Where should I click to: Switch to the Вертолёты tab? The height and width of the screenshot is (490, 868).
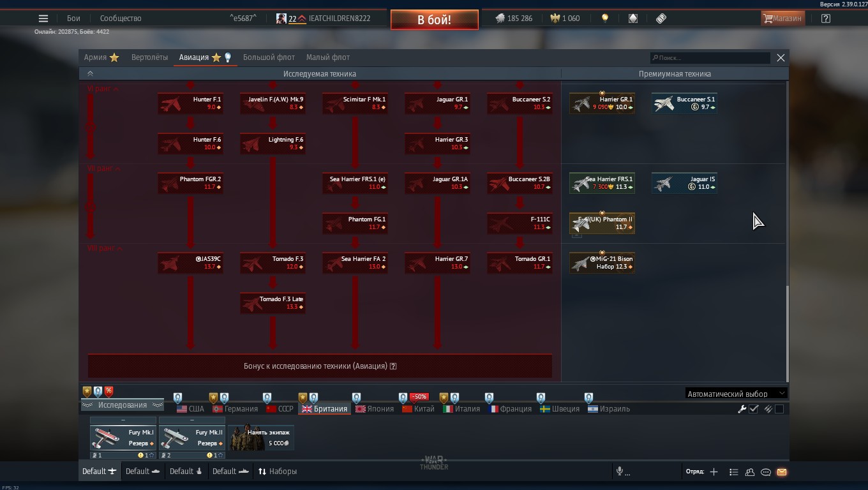click(149, 57)
